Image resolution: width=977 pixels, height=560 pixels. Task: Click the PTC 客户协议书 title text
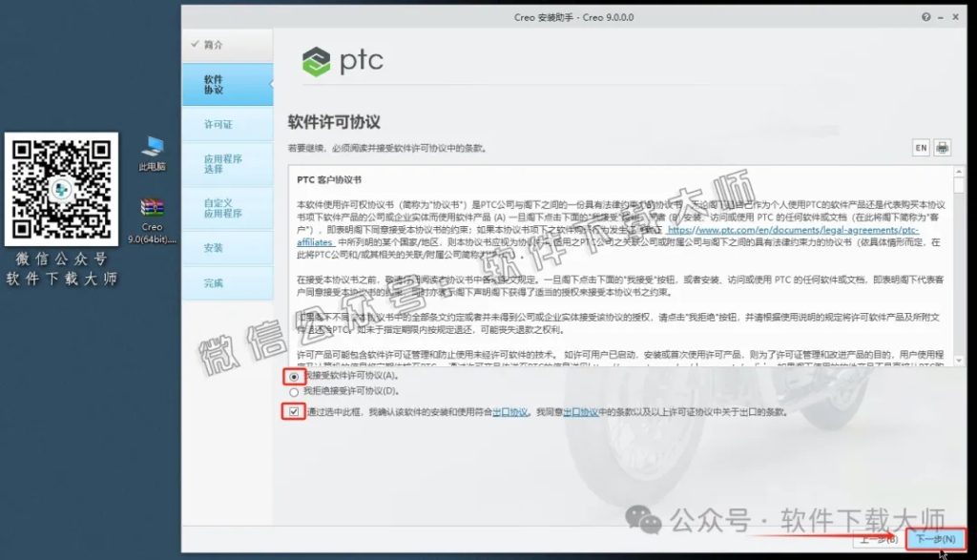pos(329,179)
